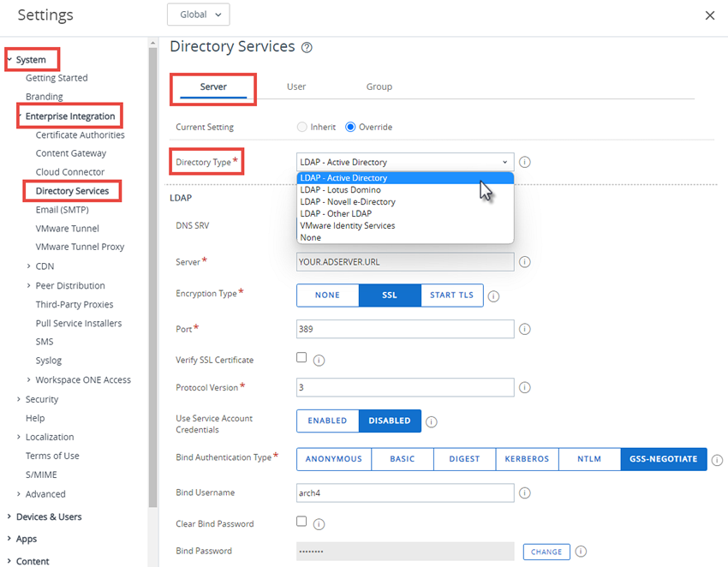
Task: Select the Inherit radio button
Action: point(301,127)
